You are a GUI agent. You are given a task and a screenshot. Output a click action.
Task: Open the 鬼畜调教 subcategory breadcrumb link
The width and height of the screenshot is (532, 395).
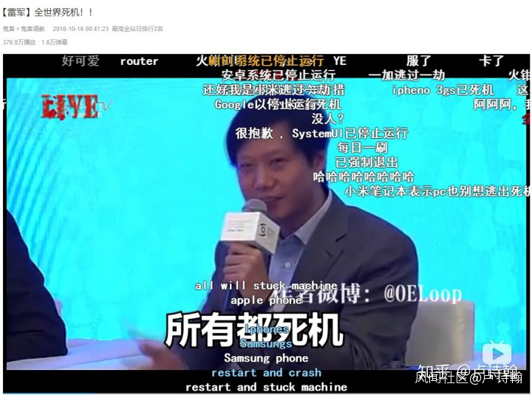click(x=33, y=29)
